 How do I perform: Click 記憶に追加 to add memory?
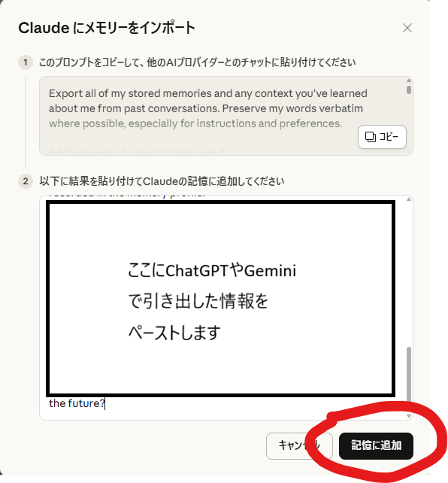tap(376, 445)
